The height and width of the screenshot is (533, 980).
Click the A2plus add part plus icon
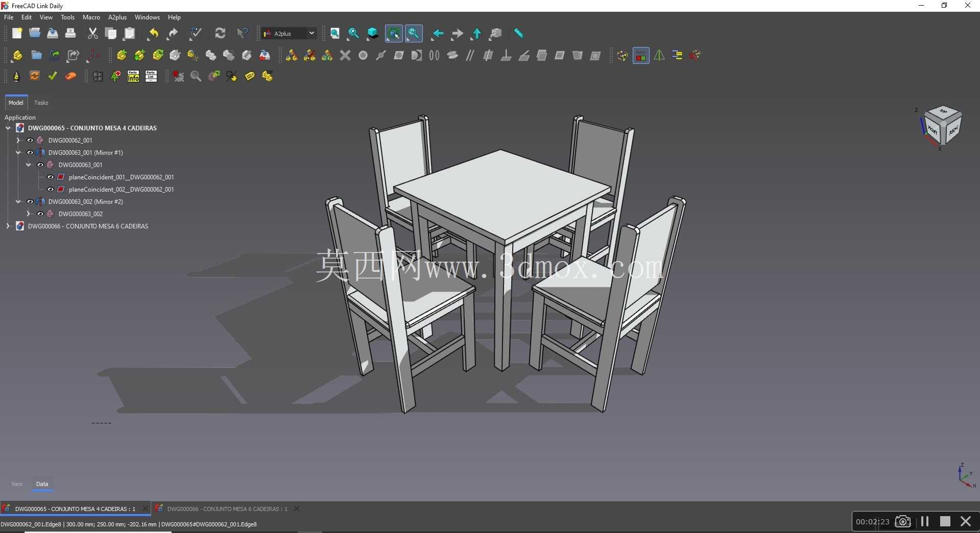point(122,55)
